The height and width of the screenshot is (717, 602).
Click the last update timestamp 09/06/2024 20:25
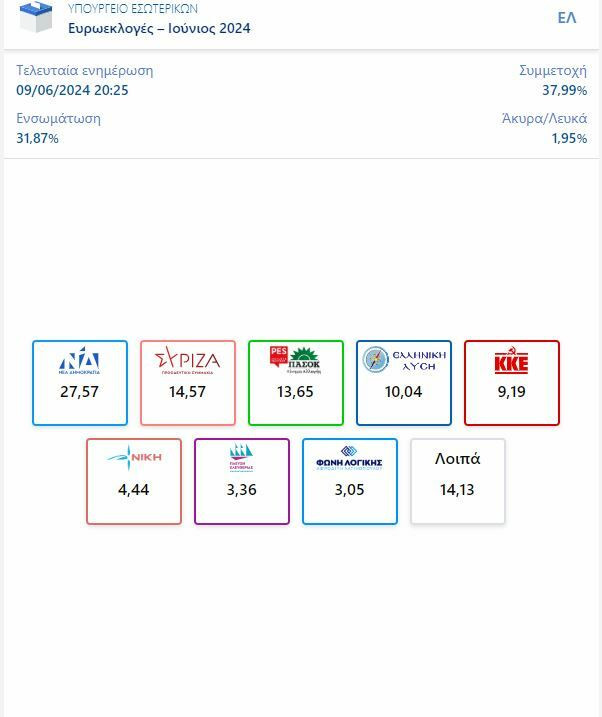[x=72, y=90]
